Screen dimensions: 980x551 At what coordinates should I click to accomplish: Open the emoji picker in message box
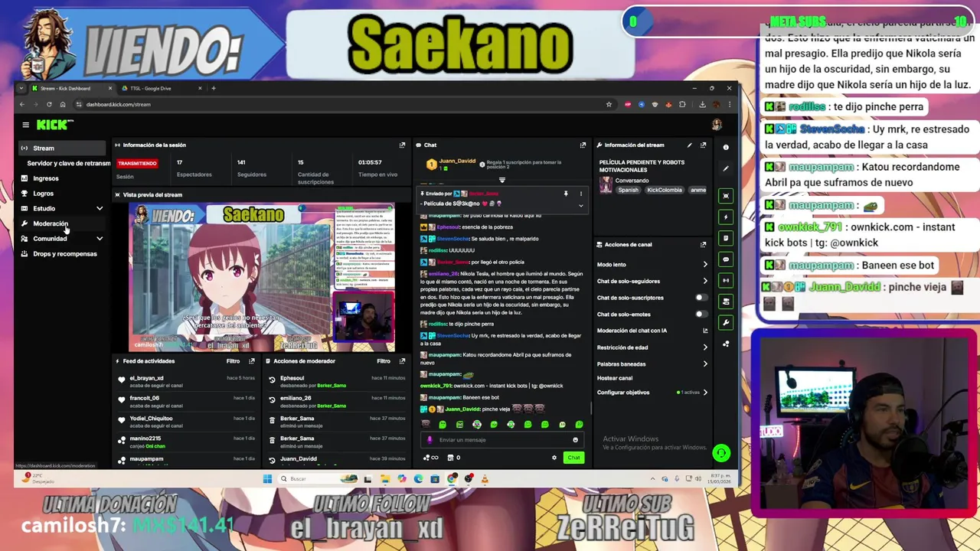coord(575,440)
